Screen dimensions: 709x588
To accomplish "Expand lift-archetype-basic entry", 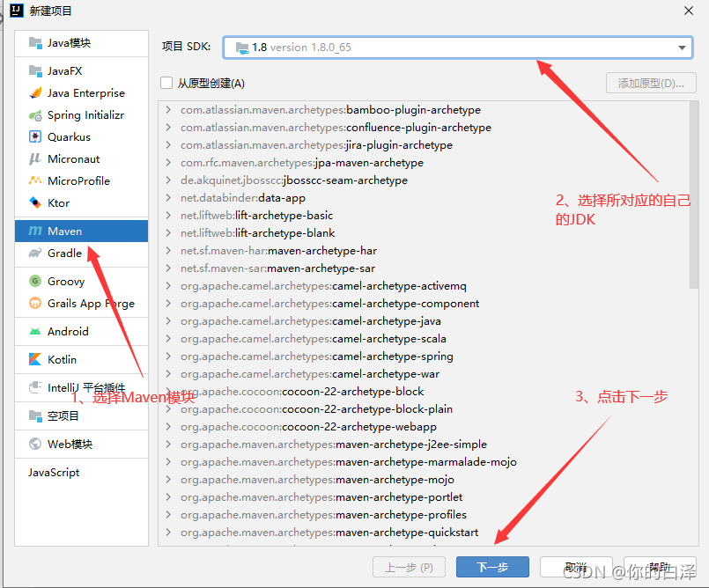I will (168, 215).
